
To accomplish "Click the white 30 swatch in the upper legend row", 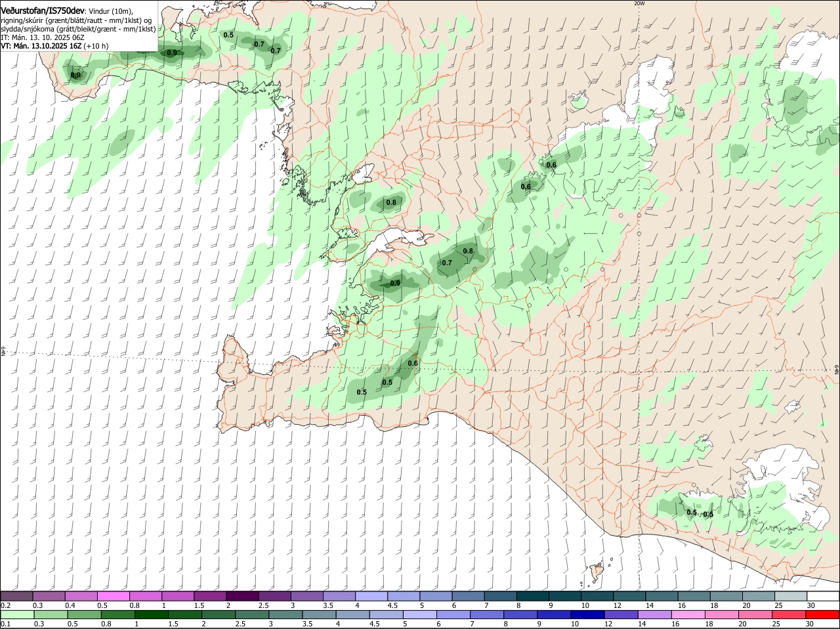I will (823, 596).
